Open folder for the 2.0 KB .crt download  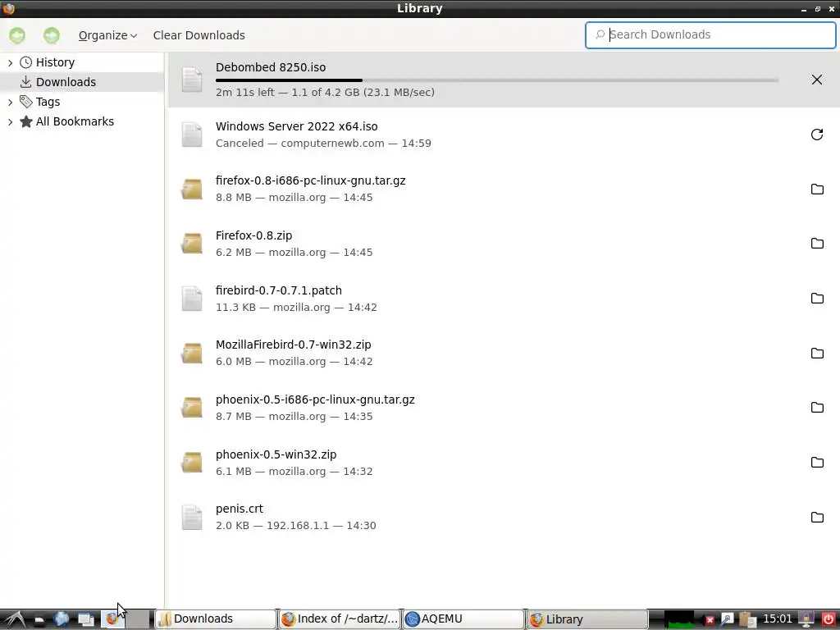[817, 517]
